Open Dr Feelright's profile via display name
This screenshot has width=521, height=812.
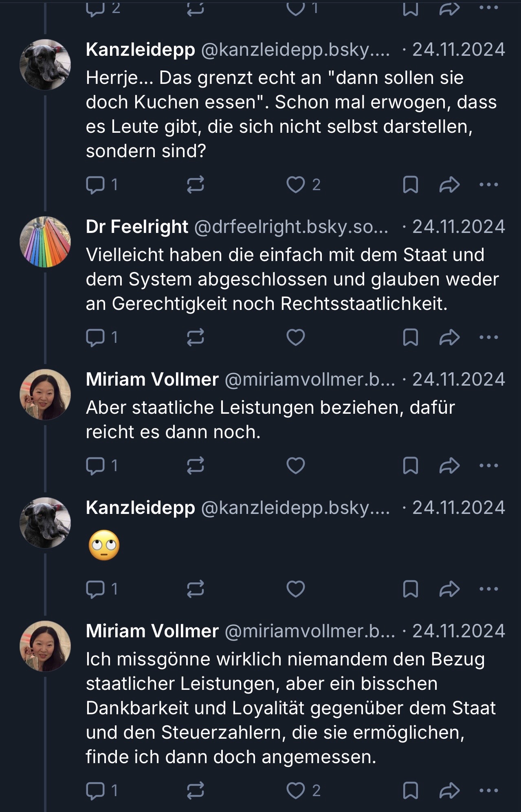pyautogui.click(x=137, y=227)
